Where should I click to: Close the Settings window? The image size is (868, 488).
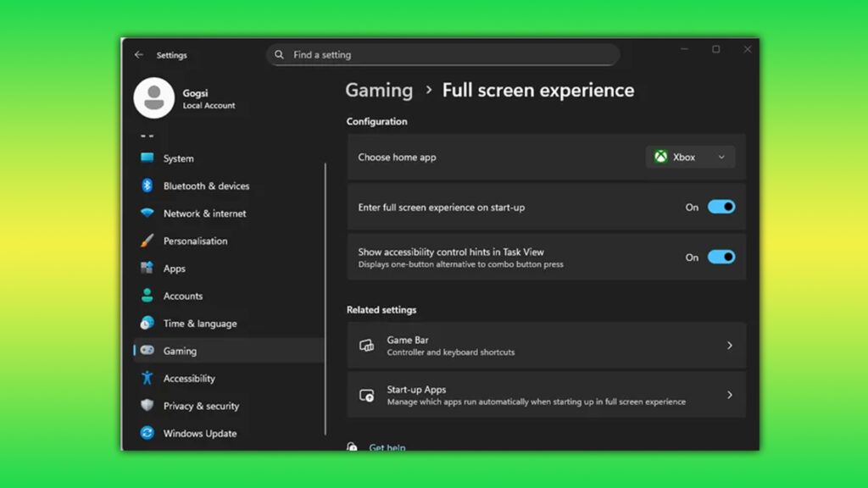[x=748, y=49]
